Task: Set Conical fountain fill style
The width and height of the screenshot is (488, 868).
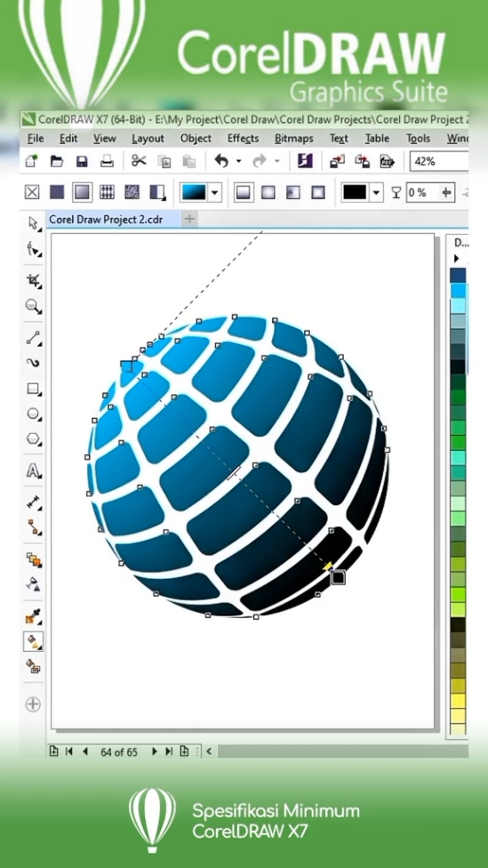Action: coord(293,192)
